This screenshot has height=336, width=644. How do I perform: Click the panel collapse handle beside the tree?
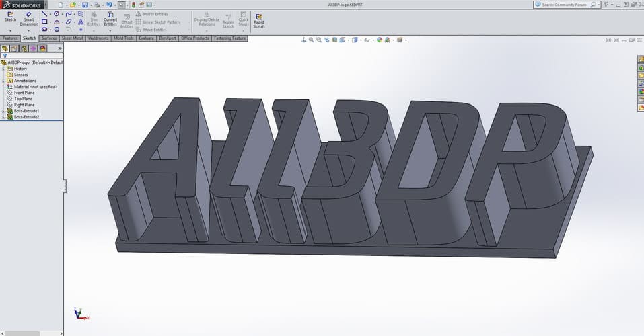65,186
